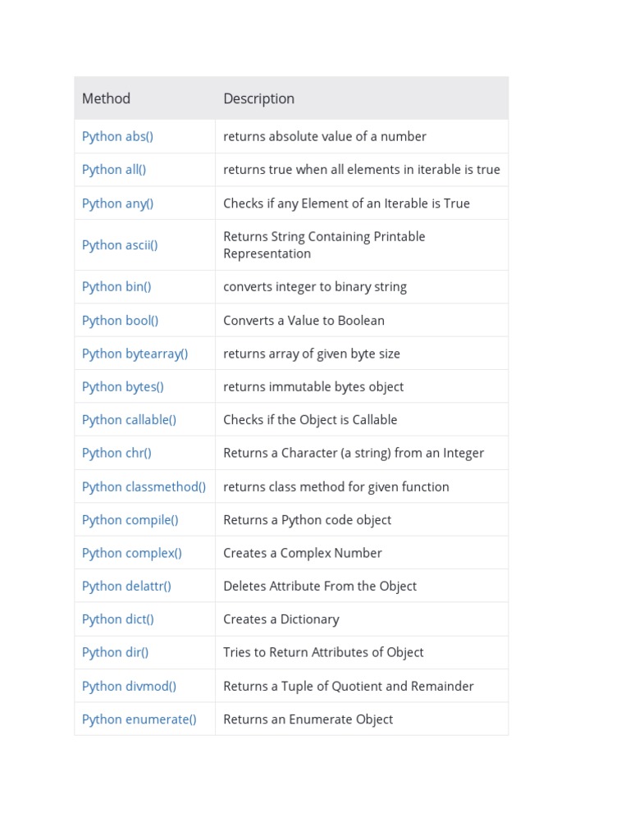This screenshot has width=630, height=840.
Task: Select the Python dir() link
Action: [x=115, y=652]
